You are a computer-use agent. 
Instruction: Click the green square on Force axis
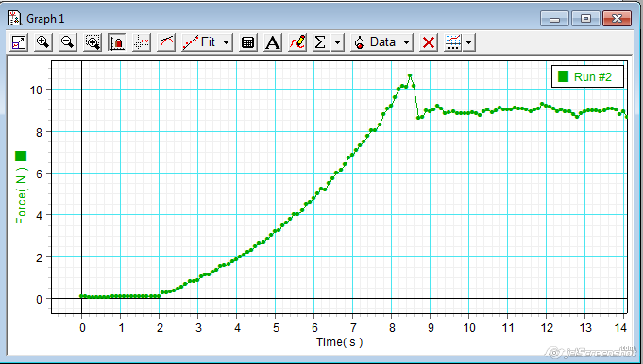21,156
